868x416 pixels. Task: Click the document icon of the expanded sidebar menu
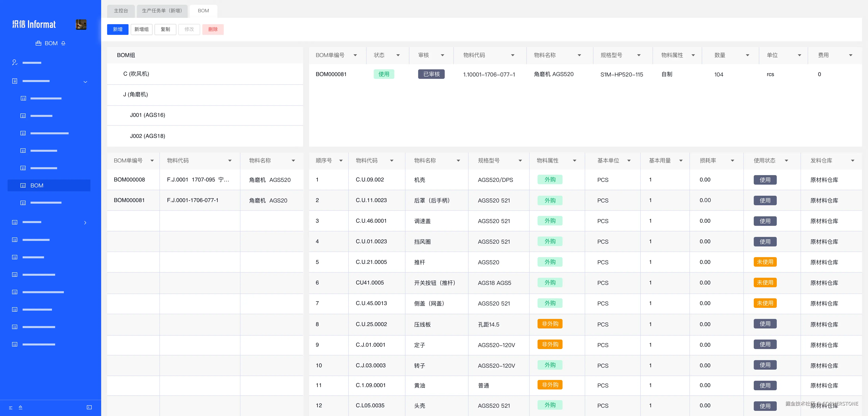[14, 81]
